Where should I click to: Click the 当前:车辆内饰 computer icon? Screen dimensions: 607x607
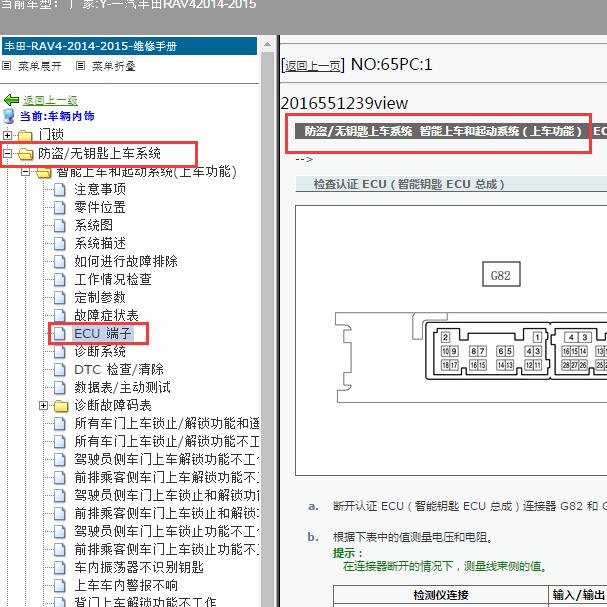(x=9, y=116)
